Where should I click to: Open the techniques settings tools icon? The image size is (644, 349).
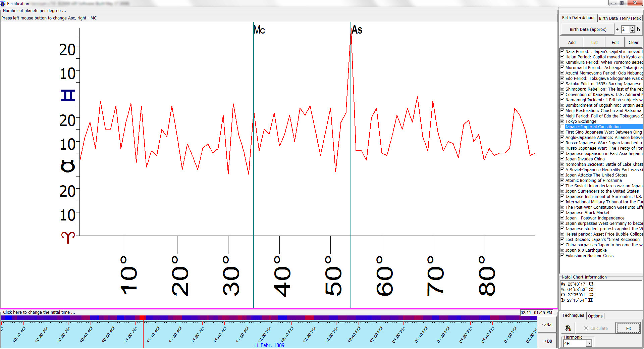point(568,328)
